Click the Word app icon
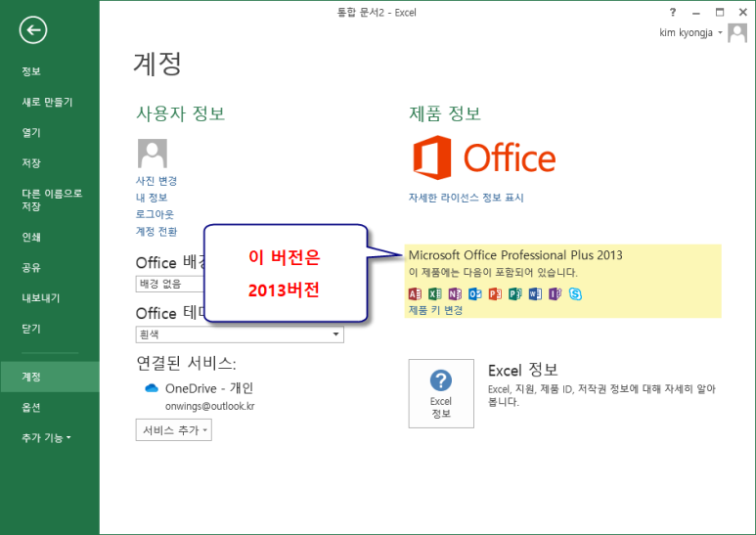 (535, 293)
